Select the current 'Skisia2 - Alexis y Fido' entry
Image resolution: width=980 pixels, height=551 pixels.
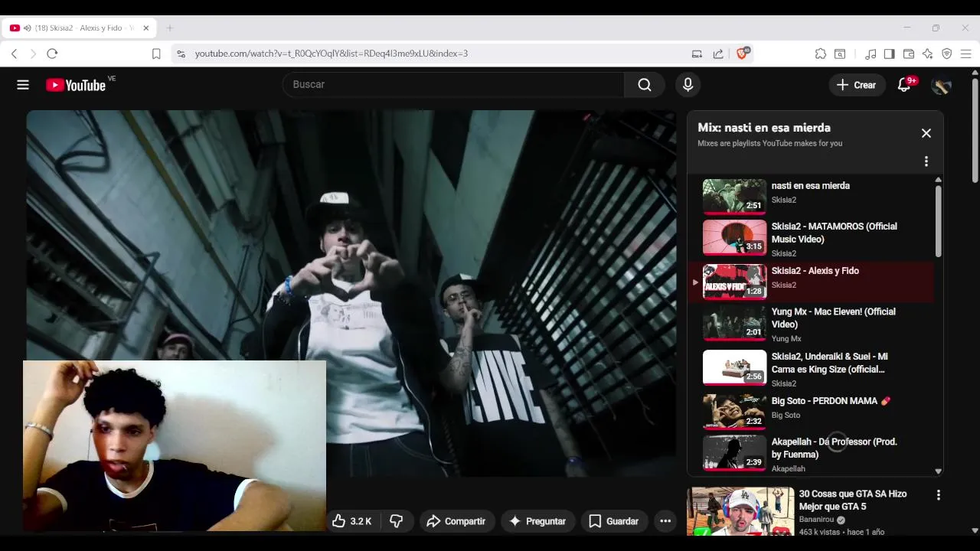pos(812,282)
